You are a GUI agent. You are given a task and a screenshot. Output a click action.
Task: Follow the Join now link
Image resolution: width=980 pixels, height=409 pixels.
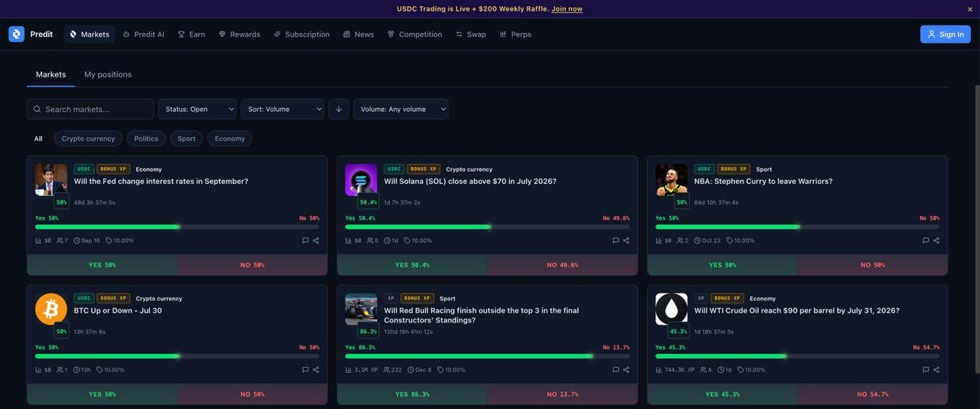click(x=567, y=9)
